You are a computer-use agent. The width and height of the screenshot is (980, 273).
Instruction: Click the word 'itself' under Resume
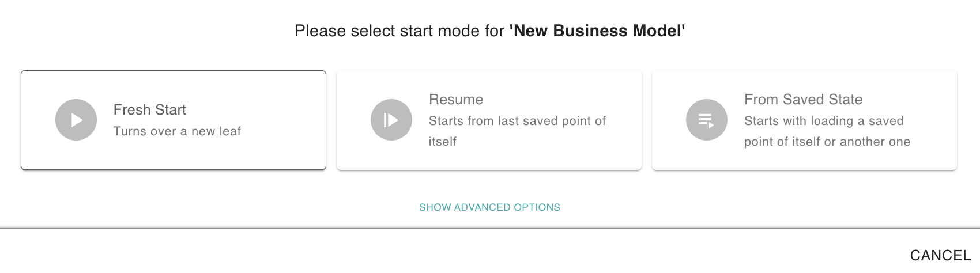click(x=443, y=142)
